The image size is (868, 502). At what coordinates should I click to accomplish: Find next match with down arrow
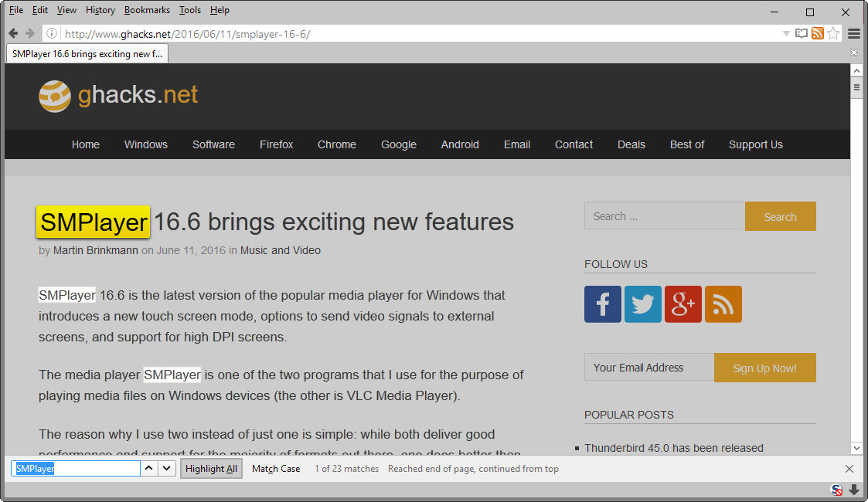tap(167, 468)
